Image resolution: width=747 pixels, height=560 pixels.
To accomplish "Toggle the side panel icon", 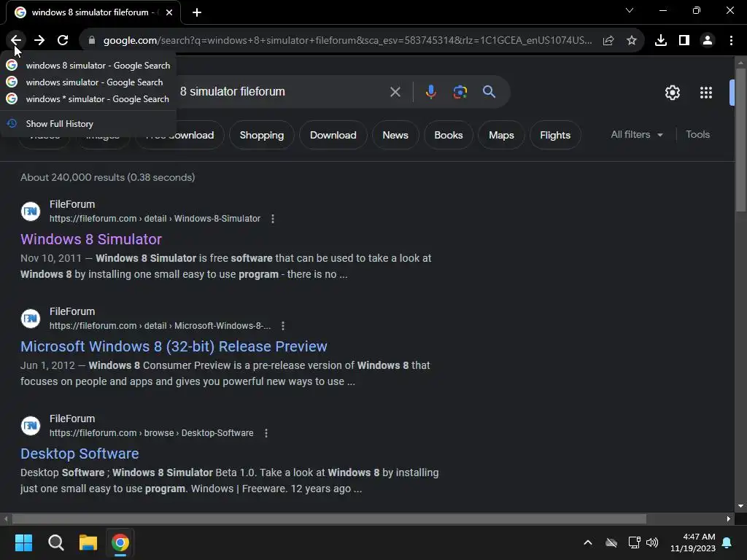I will 684,41.
